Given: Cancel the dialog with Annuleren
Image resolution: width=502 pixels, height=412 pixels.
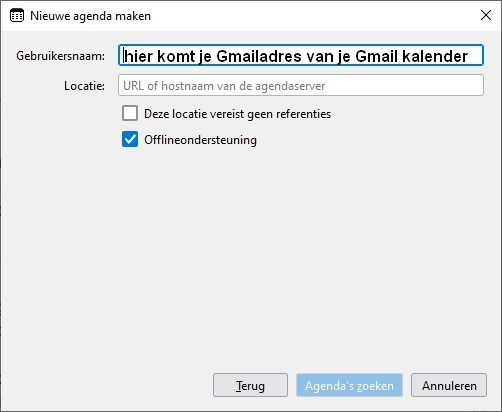Looking at the screenshot, I should [x=449, y=385].
